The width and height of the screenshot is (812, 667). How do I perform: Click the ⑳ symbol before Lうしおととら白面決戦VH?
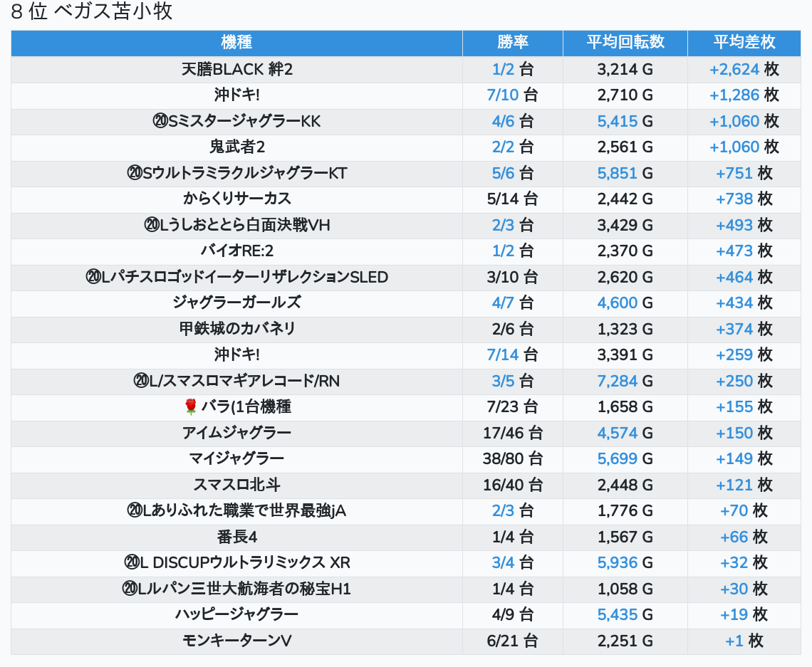151,225
